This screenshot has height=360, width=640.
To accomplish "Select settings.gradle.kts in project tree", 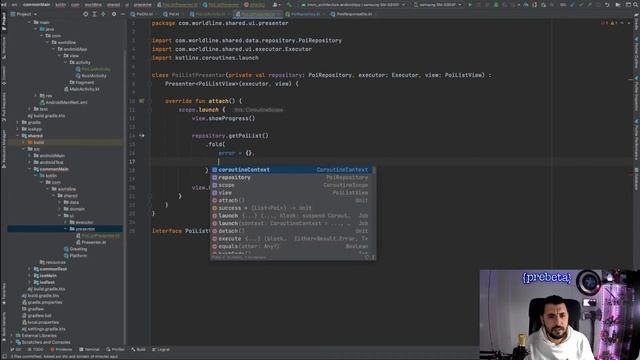I will pos(43,329).
